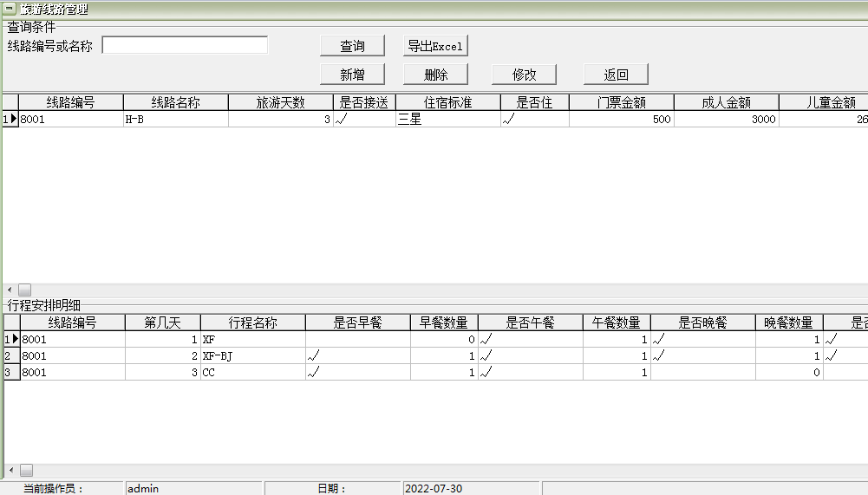Select itinerary name cell CC
This screenshot has height=495, width=868.
click(x=253, y=373)
